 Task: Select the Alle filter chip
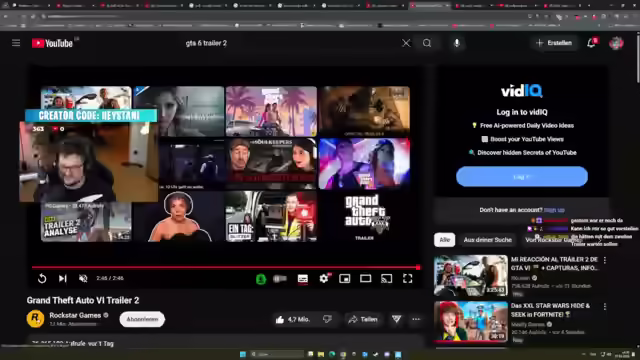tap(444, 240)
